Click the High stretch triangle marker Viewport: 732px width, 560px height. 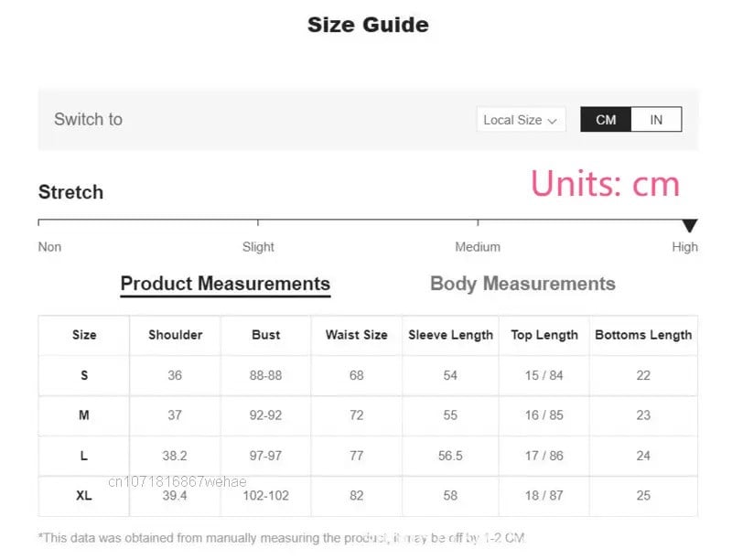pos(690,226)
